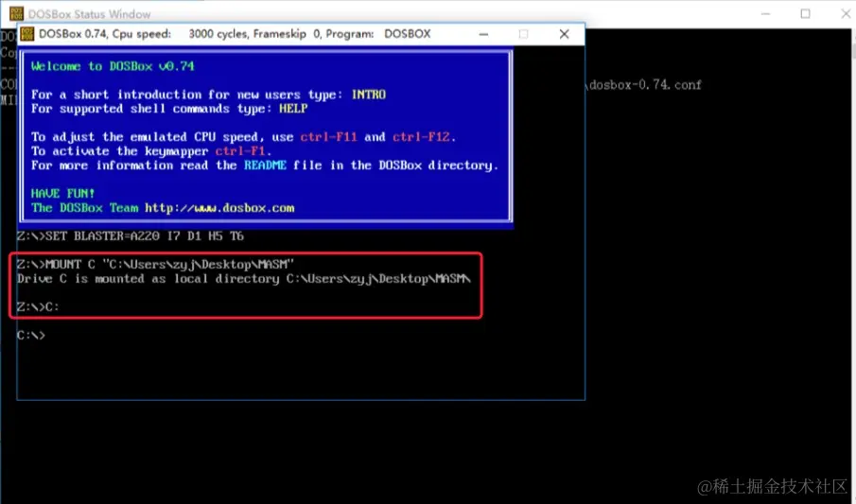The image size is (856, 504).
Task: Click the DOSBox Status Window title text
Action: (90, 14)
